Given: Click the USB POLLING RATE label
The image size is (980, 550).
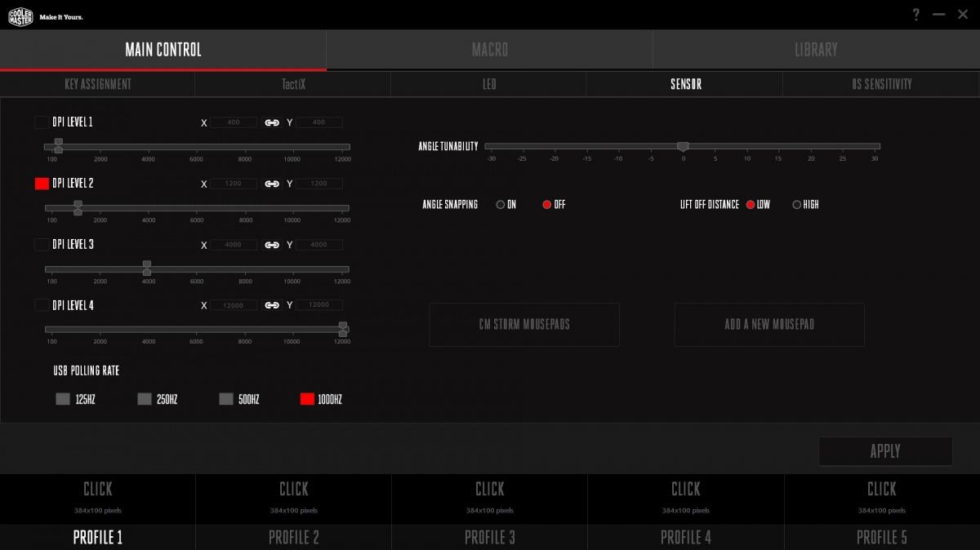Looking at the screenshot, I should click(x=87, y=370).
